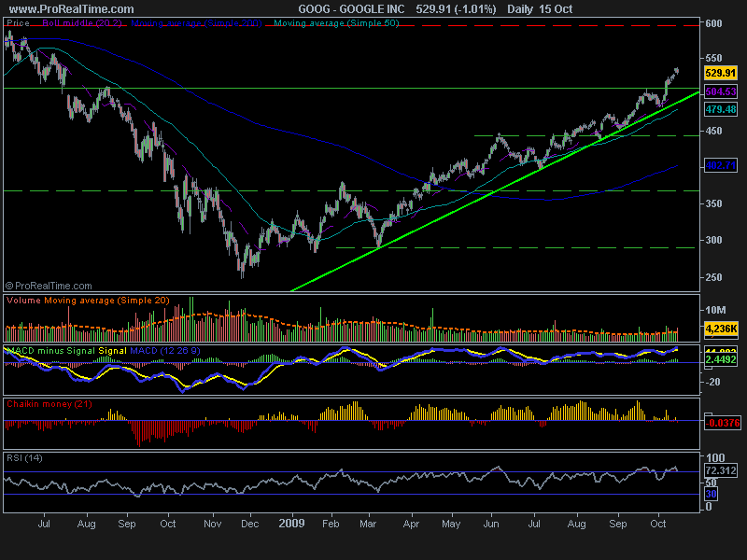Click the May date axis label
The width and height of the screenshot is (747, 560).
pyautogui.click(x=451, y=524)
